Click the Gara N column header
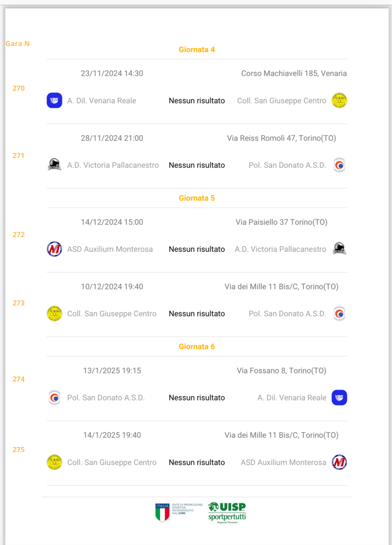Image resolution: width=392 pixels, height=545 pixels. click(x=18, y=44)
